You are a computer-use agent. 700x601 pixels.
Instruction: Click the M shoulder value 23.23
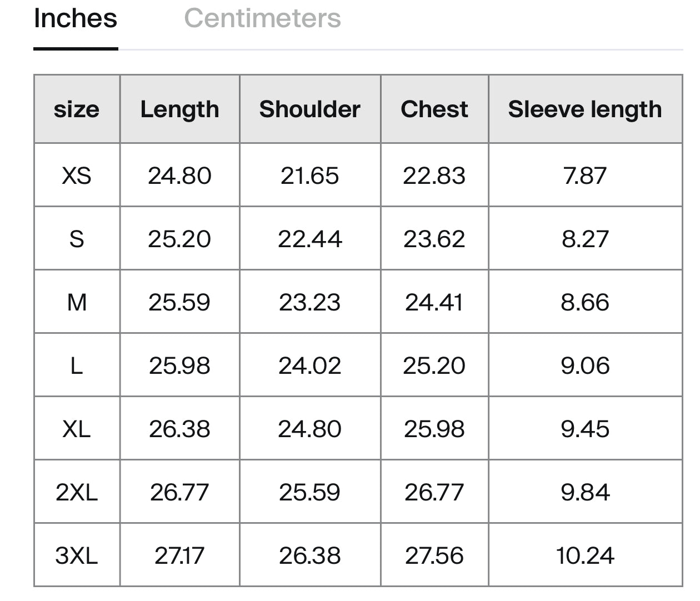(309, 303)
